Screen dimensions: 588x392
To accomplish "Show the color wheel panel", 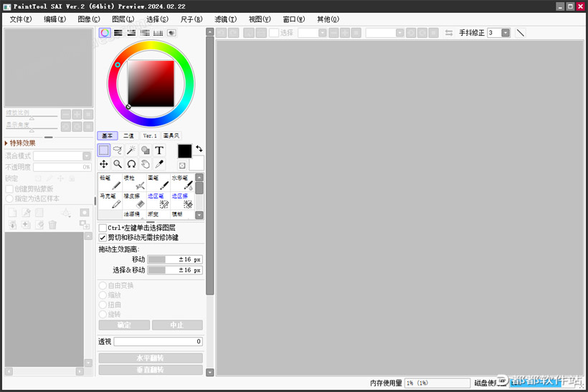I will pos(105,32).
